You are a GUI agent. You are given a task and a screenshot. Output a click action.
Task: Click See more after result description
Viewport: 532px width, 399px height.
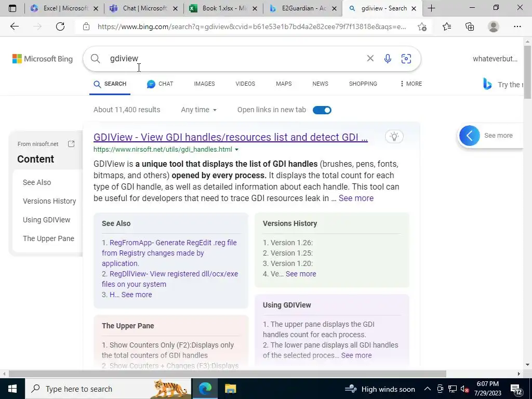point(356,198)
